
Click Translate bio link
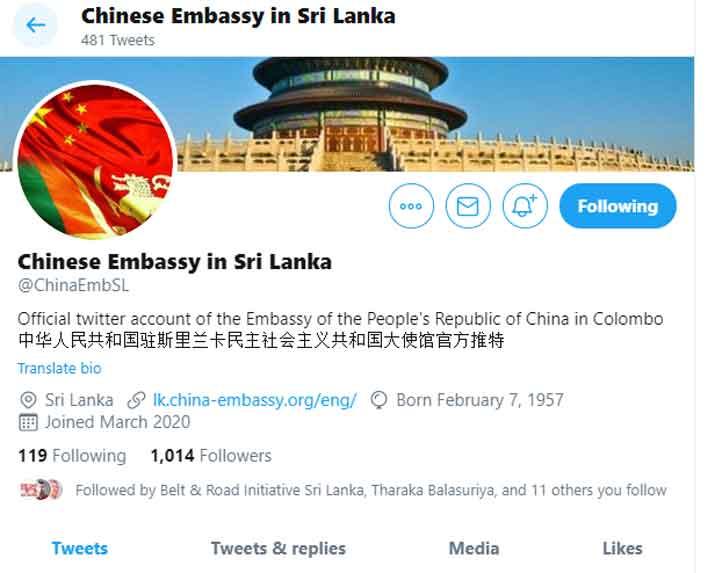tap(59, 368)
